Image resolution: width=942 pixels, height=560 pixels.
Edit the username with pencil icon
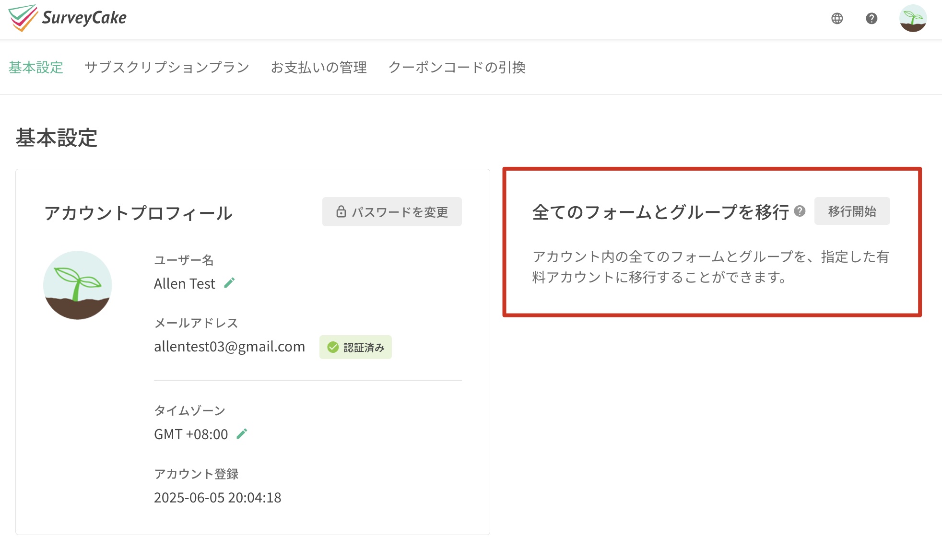coord(230,283)
